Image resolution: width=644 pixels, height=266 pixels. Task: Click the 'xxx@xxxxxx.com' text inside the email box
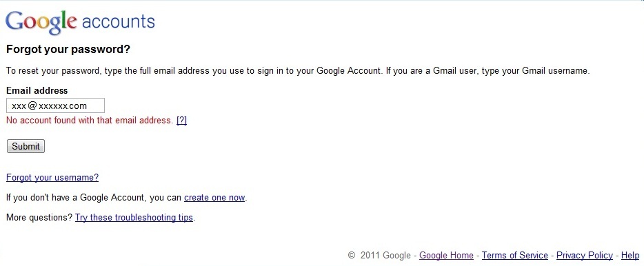[x=49, y=106]
